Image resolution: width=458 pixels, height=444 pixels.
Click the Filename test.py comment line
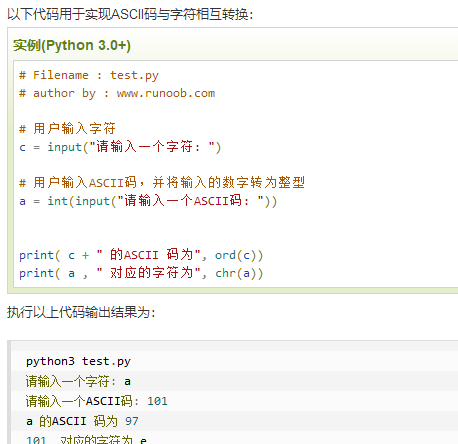(89, 75)
